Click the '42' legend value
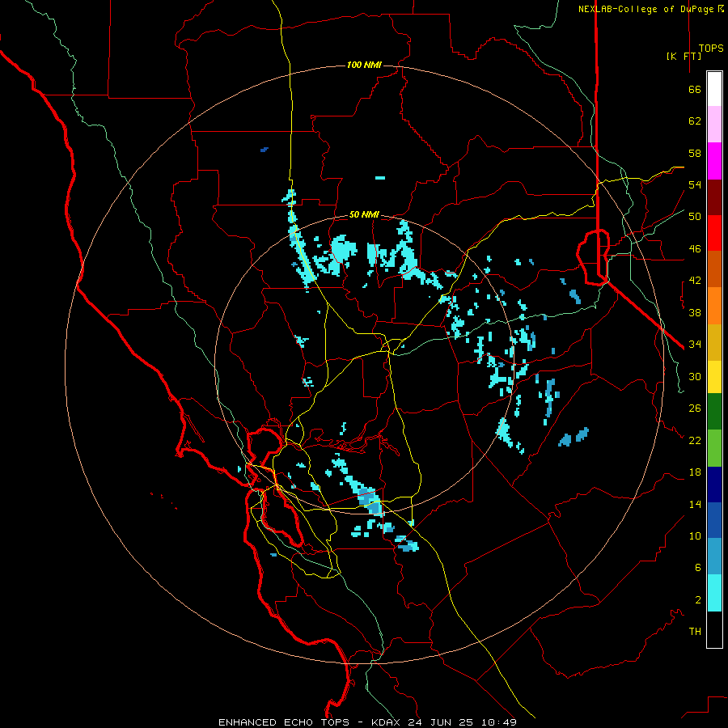The image size is (728, 728). (x=695, y=281)
